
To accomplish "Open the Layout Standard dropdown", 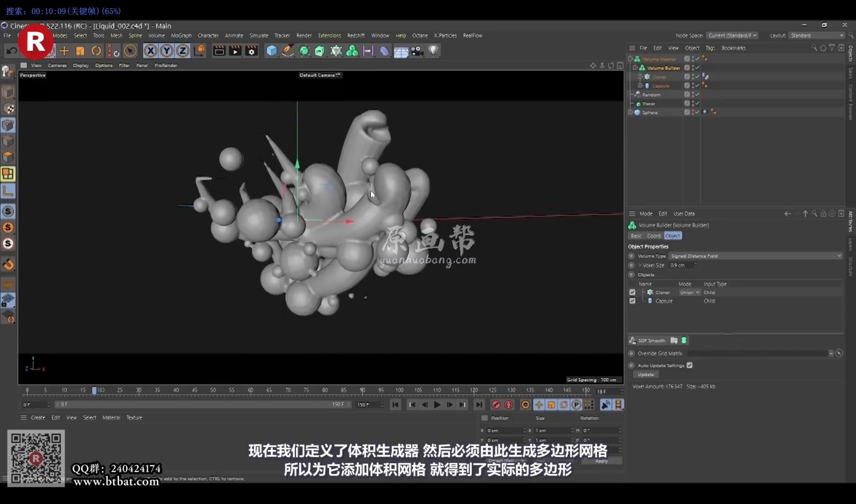I will coord(817,35).
